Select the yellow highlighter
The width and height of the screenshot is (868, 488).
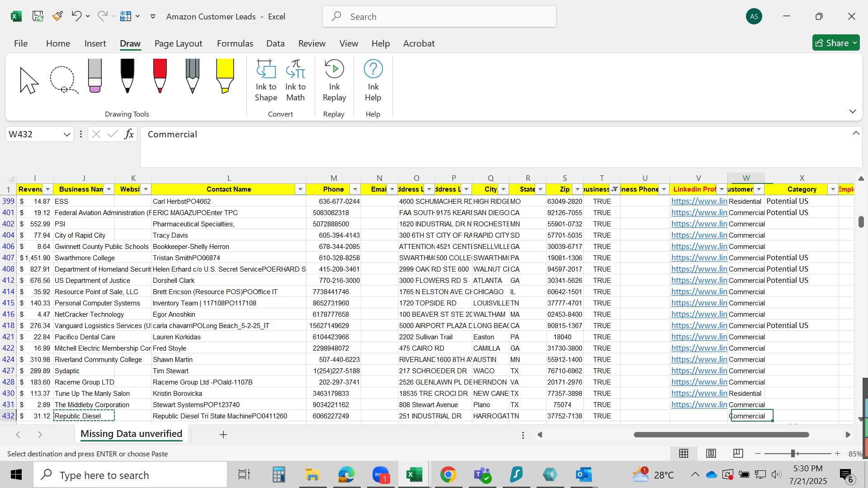[x=225, y=76]
